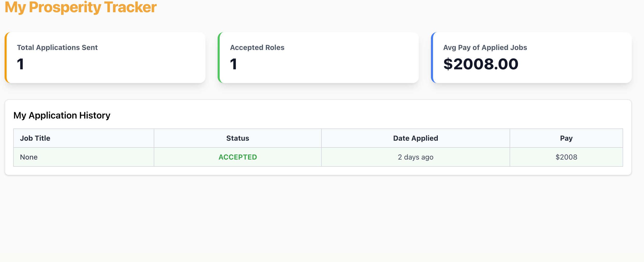Click the Total Applications Sent label

(57, 48)
